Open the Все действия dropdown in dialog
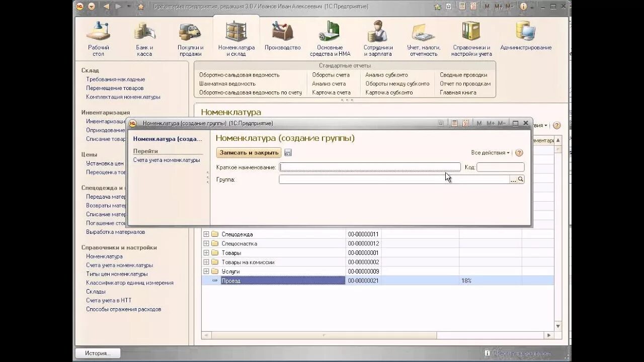Screen dimensions: 644x362 [490, 153]
